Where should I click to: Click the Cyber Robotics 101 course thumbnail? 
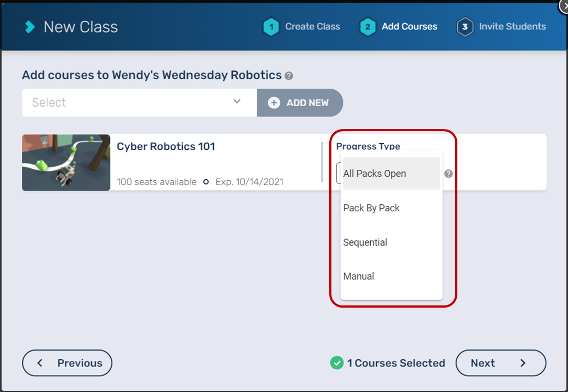[x=66, y=163]
